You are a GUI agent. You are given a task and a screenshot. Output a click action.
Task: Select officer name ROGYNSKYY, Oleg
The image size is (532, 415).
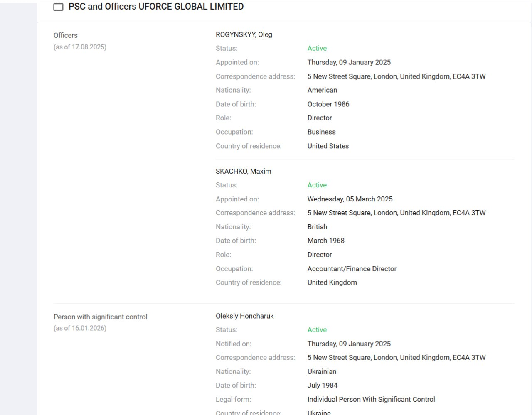(244, 34)
